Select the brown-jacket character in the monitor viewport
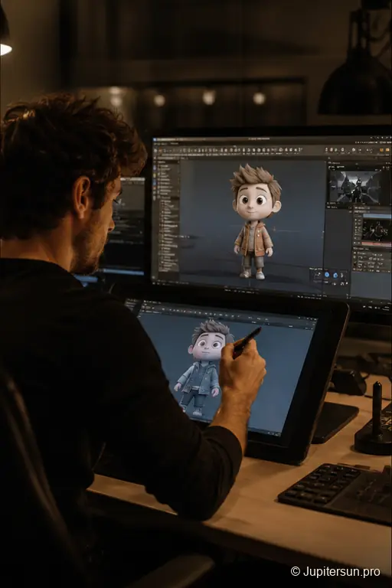 pos(256,222)
